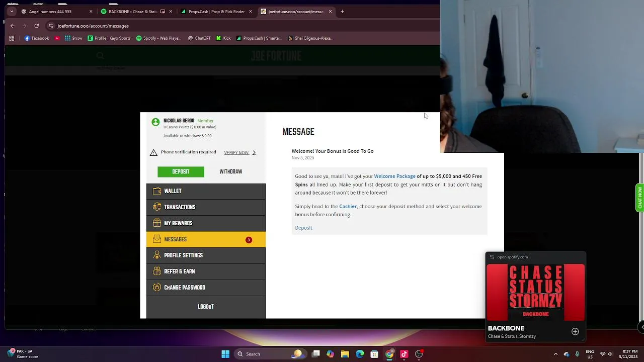Image resolution: width=644 pixels, height=362 pixels.
Task: Open File Explorer from taskbar
Action: (345, 354)
